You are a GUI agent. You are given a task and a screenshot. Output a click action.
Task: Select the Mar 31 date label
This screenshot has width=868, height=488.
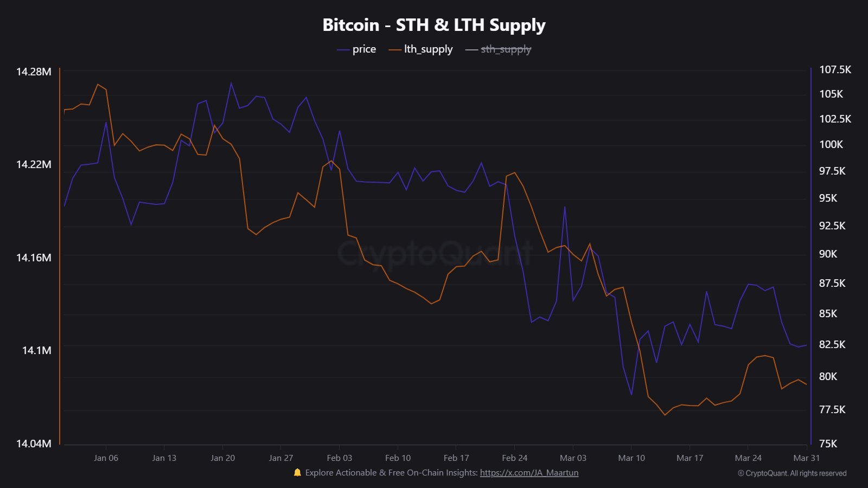pos(806,458)
